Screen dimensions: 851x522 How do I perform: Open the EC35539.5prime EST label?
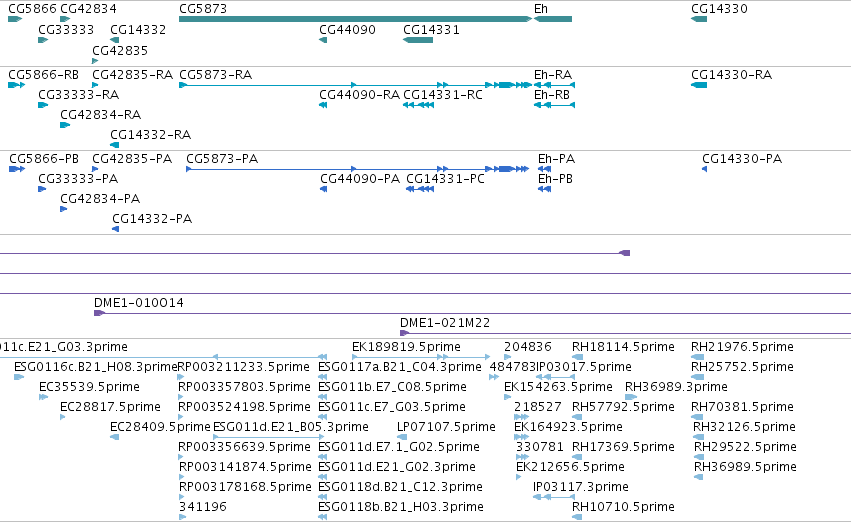click(x=89, y=387)
